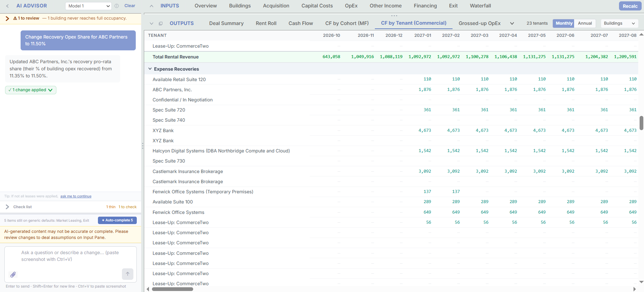
Task: Click the Recalc button
Action: pyautogui.click(x=630, y=6)
